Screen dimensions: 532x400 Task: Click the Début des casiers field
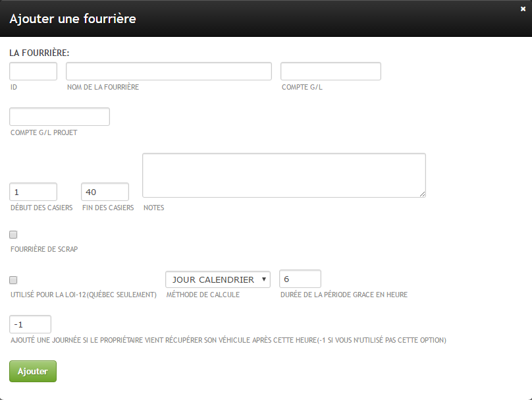(33, 192)
